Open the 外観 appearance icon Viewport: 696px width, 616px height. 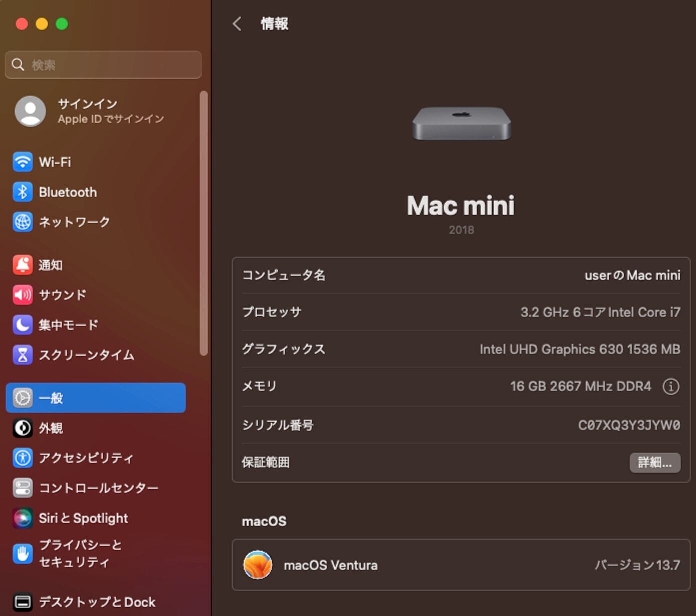tap(22, 428)
